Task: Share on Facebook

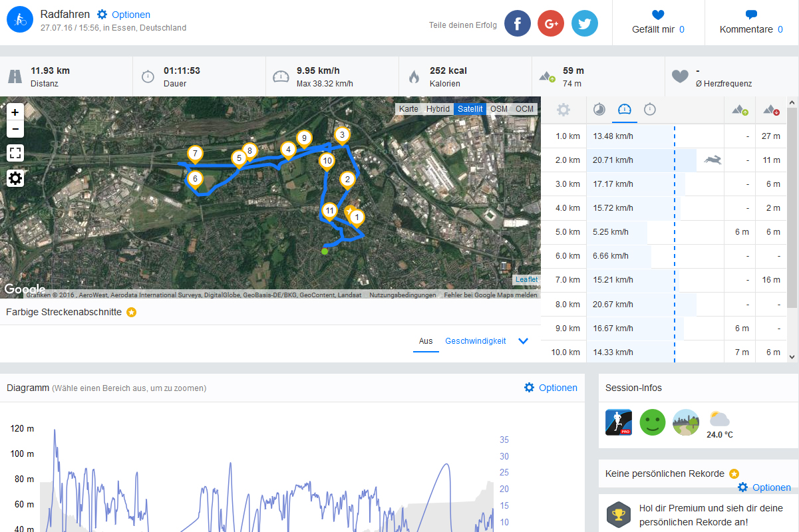Action: click(x=518, y=24)
